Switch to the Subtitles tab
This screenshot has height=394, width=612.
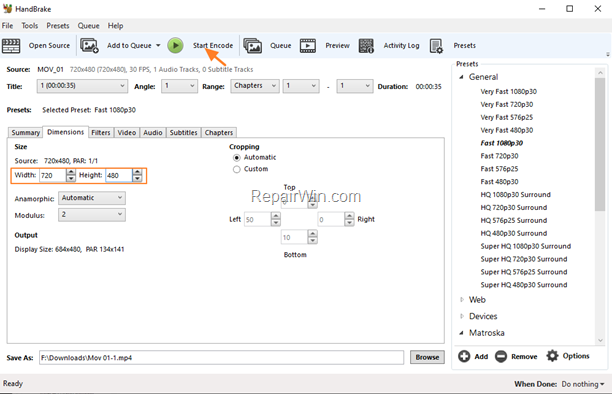click(x=183, y=133)
